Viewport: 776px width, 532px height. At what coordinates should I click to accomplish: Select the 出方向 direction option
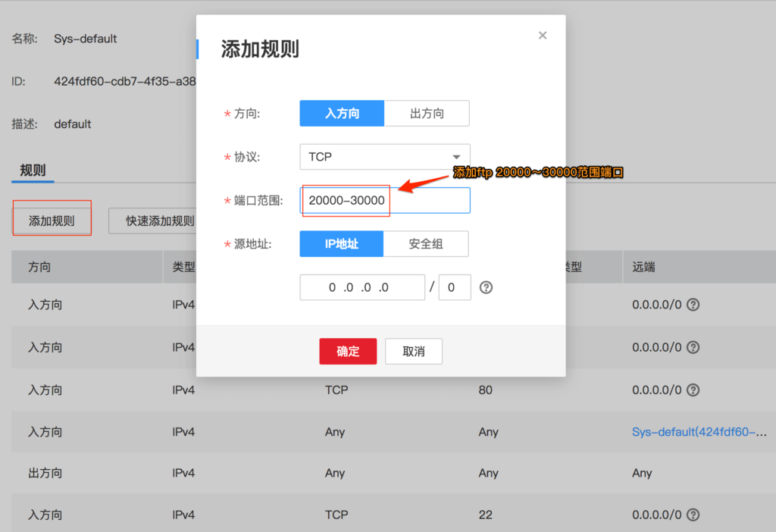(x=427, y=114)
